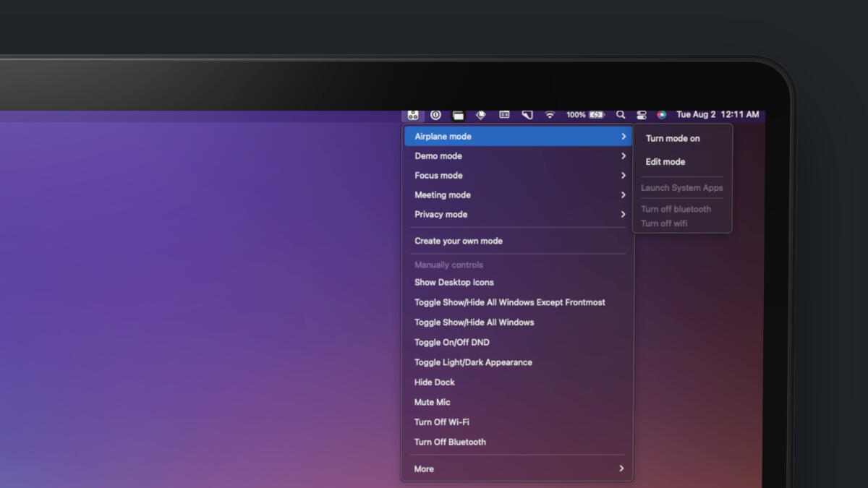868x488 pixels.
Task: Open Spotlight search magnifier icon
Action: coord(621,115)
